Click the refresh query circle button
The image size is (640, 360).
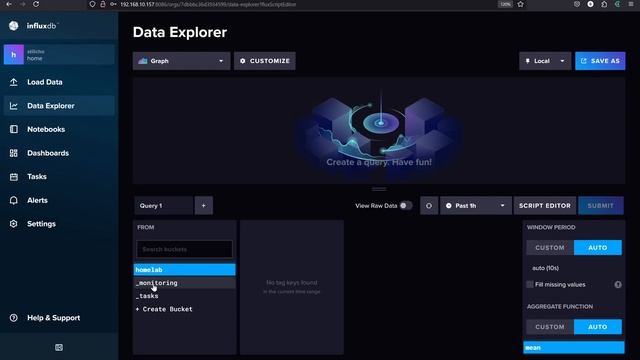pyautogui.click(x=429, y=206)
